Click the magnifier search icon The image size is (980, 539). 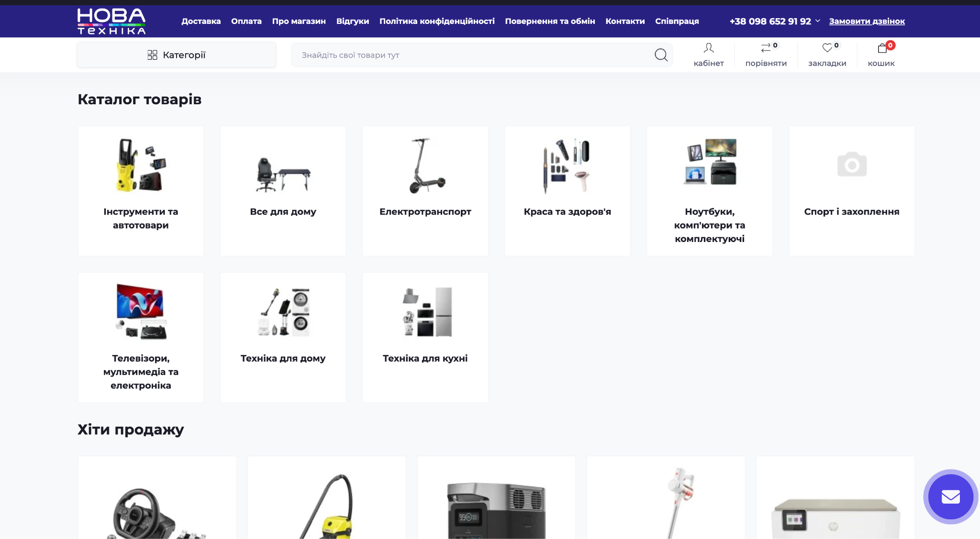(x=661, y=55)
